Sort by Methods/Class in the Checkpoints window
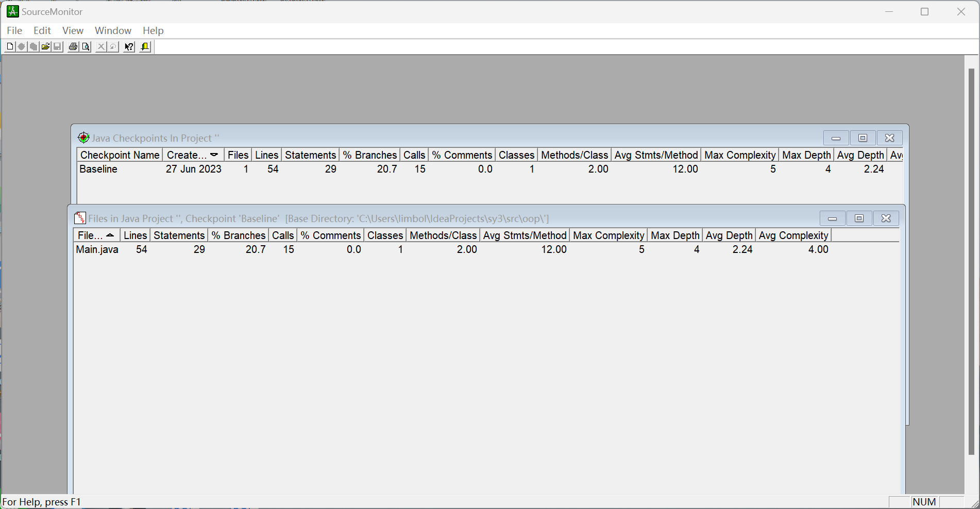Screen dimensions: 980x509 pos(575,155)
